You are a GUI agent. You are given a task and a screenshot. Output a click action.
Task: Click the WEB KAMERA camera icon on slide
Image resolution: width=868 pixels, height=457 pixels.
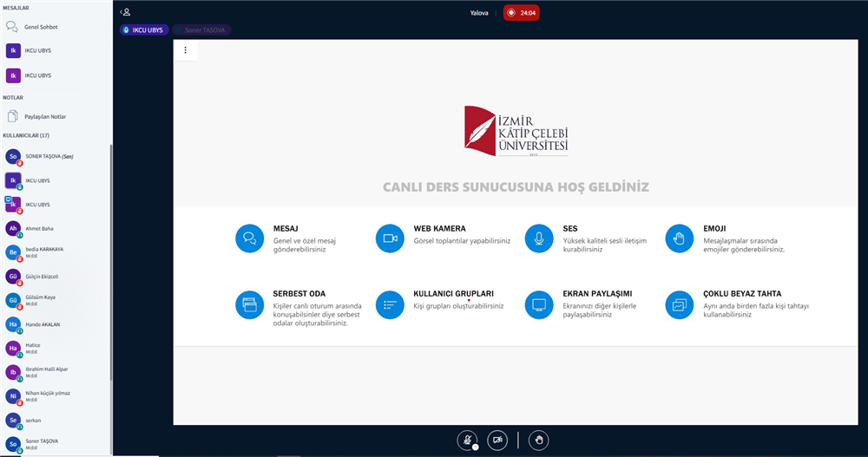tap(390, 238)
